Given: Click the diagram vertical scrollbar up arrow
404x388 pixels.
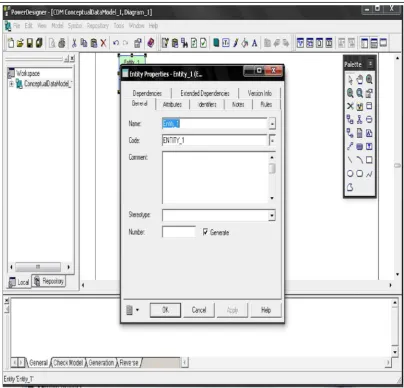Looking at the screenshot, I should (x=397, y=58).
